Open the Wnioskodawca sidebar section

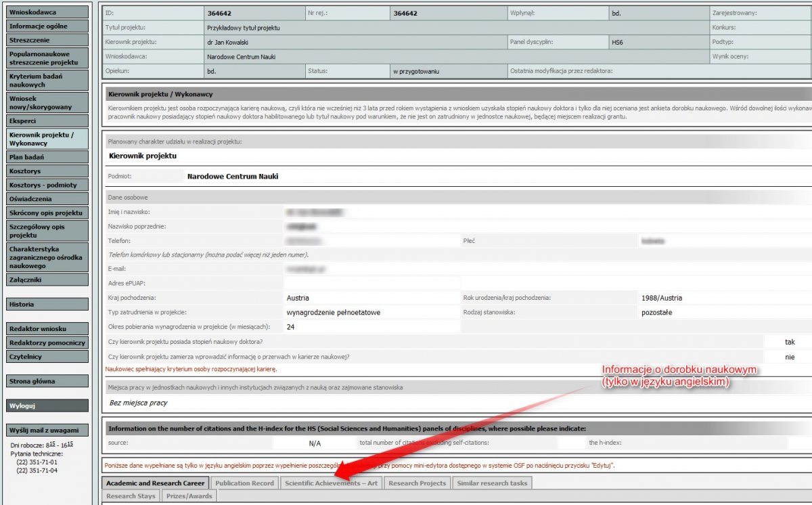tap(47, 12)
